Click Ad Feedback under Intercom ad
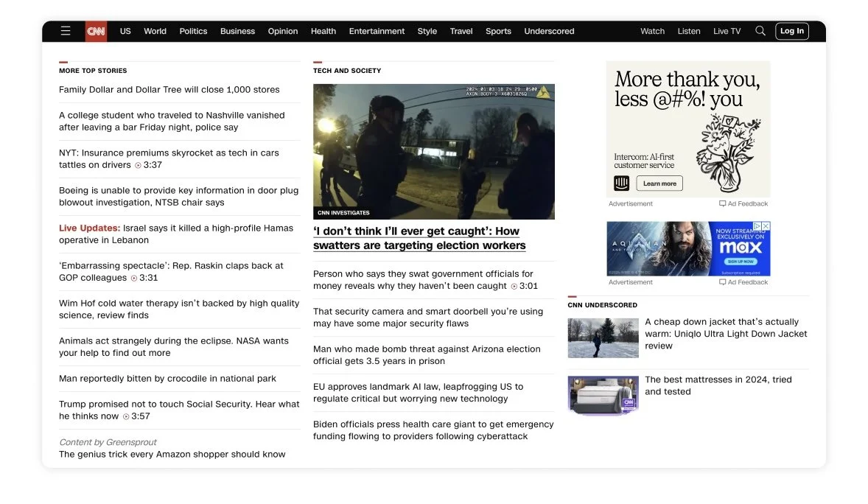Image resolution: width=868 pixels, height=504 pixels. (x=743, y=204)
